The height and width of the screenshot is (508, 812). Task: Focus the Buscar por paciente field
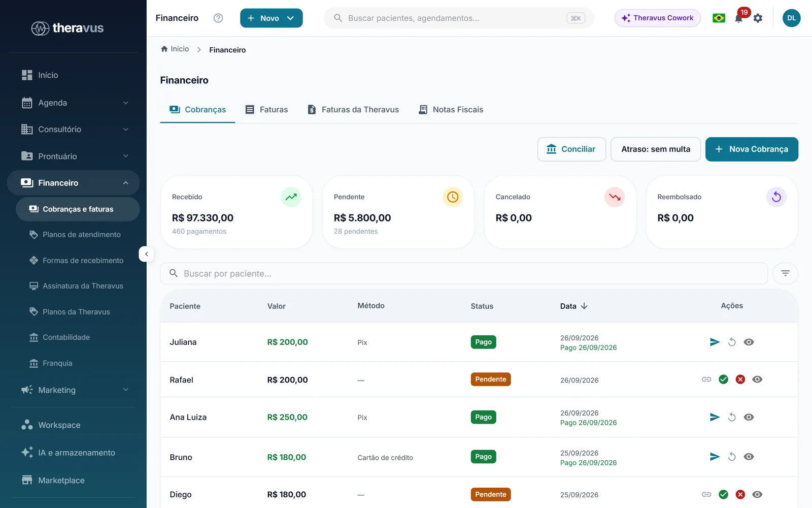[464, 273]
